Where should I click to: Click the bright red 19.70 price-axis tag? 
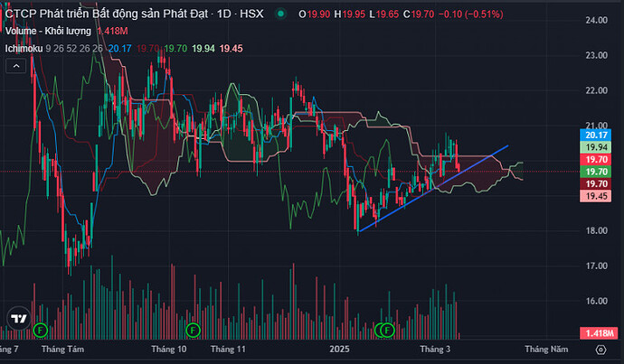click(x=596, y=160)
